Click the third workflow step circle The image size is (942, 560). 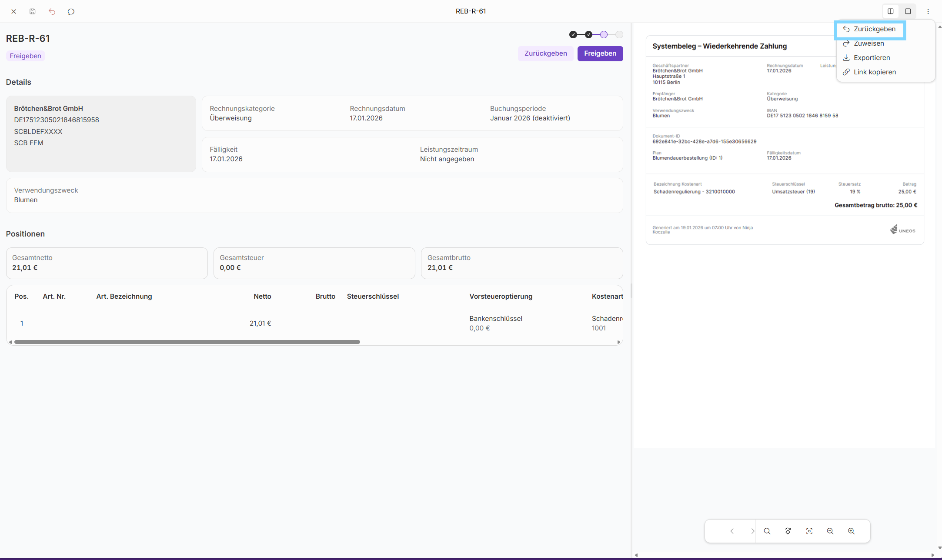604,34
